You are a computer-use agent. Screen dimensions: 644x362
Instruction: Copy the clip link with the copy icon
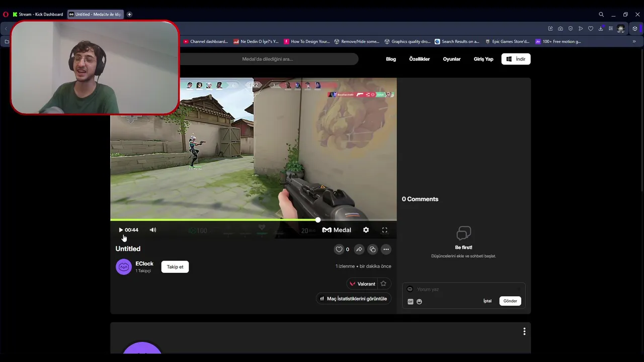[372, 249]
